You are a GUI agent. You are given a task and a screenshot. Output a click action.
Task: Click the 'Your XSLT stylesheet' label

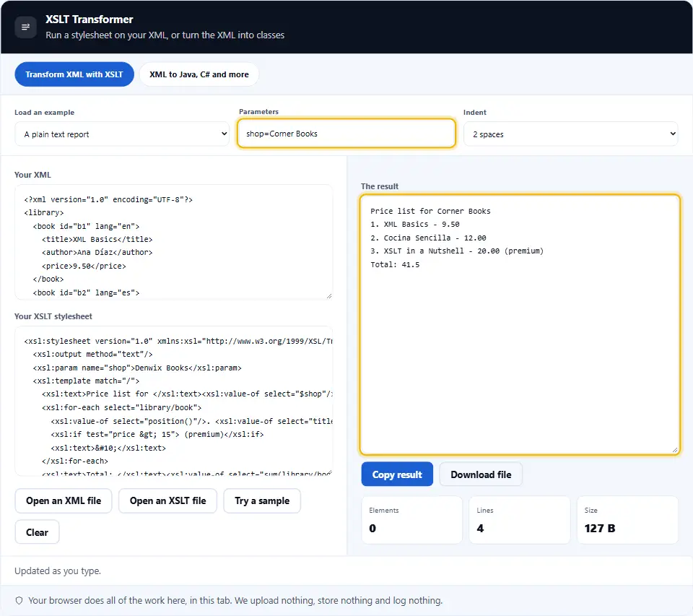pyautogui.click(x=53, y=316)
